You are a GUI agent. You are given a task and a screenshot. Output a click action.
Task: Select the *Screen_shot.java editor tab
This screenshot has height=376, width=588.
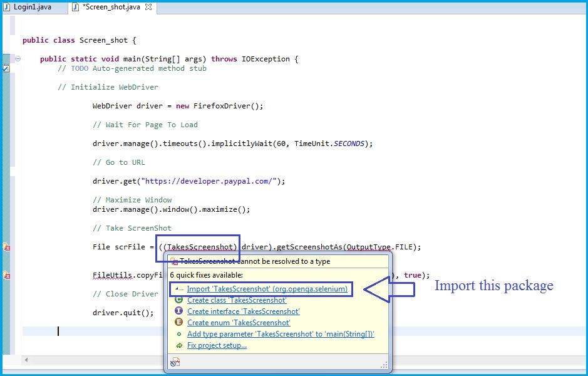[113, 7]
